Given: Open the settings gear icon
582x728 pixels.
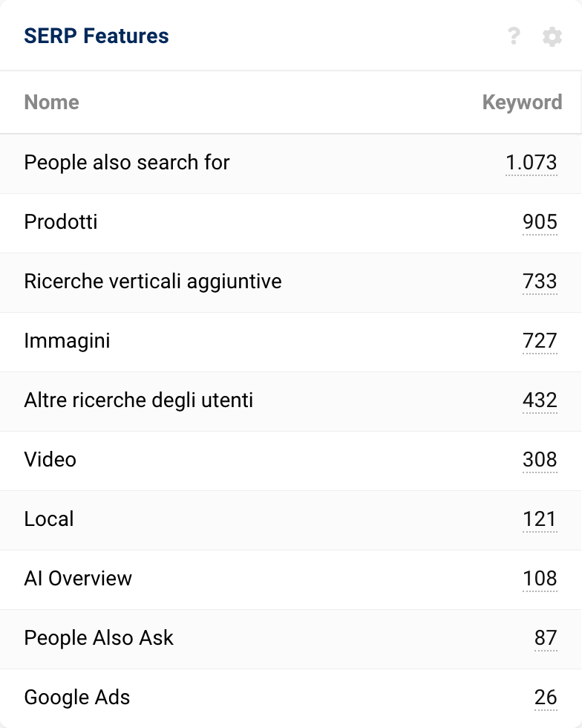Looking at the screenshot, I should 552,36.
